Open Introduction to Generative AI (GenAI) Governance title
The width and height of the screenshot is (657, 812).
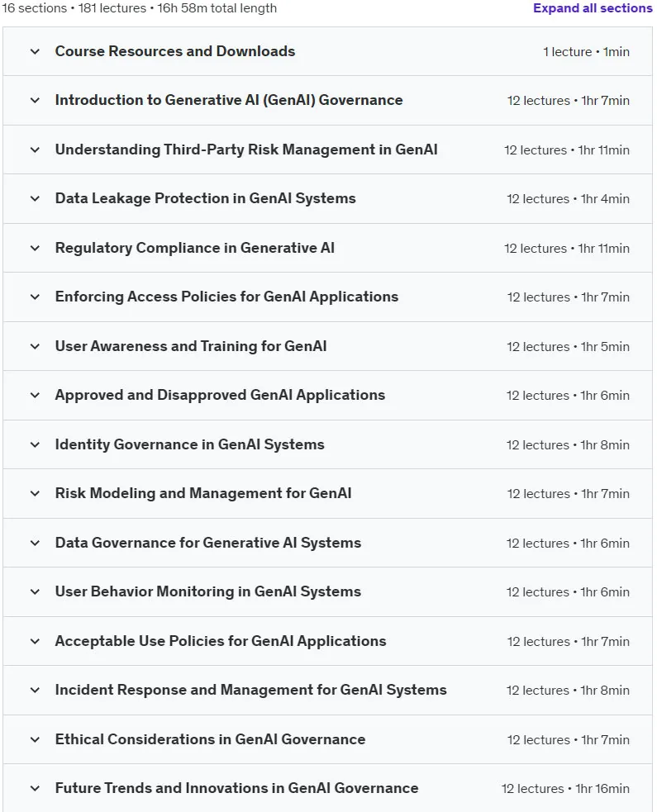coord(229,100)
